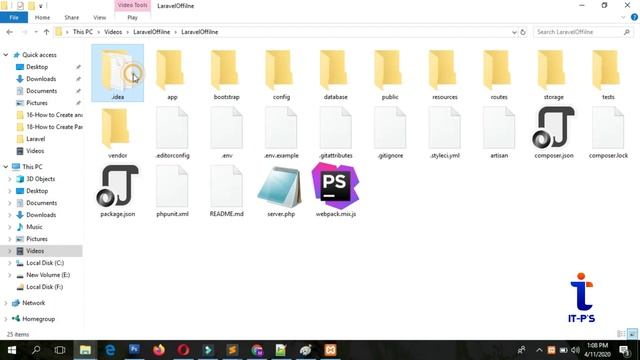Open the address bar history dropdown
This screenshot has width=640, height=360.
[x=514, y=32]
